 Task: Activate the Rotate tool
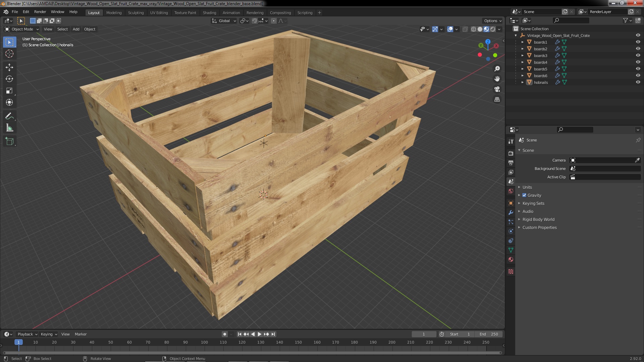click(x=9, y=79)
